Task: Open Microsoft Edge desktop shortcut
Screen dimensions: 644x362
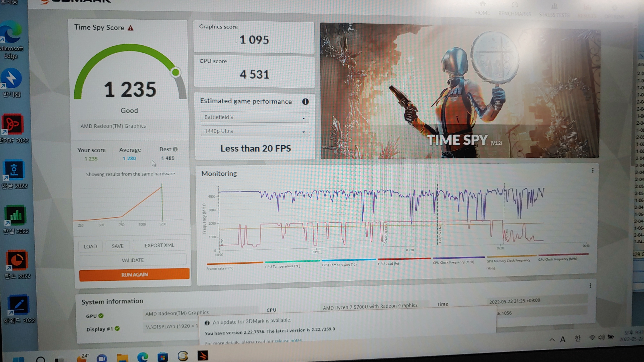Action: coord(12,40)
